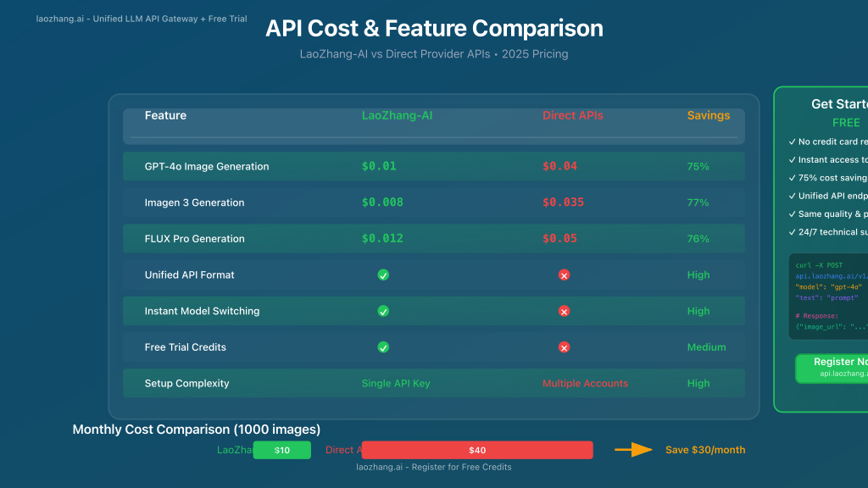The width and height of the screenshot is (868, 488).
Task: Click the Direct APIs column header
Action: (x=572, y=115)
